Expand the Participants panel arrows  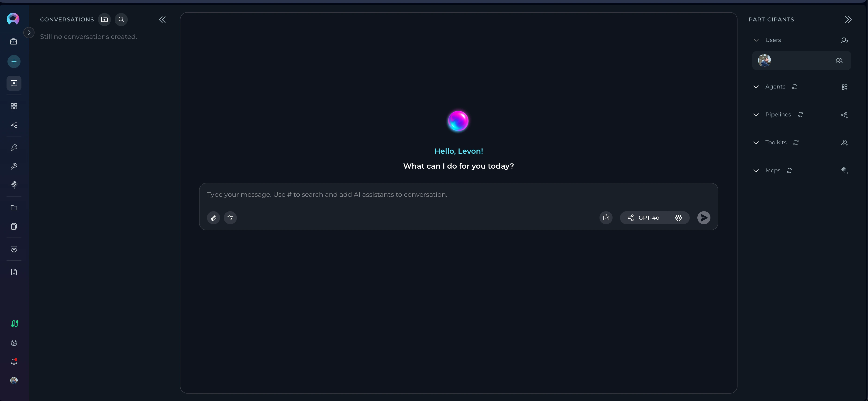tap(848, 19)
